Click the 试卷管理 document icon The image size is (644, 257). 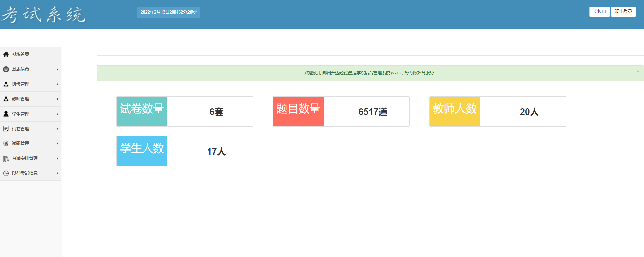[x=6, y=129]
